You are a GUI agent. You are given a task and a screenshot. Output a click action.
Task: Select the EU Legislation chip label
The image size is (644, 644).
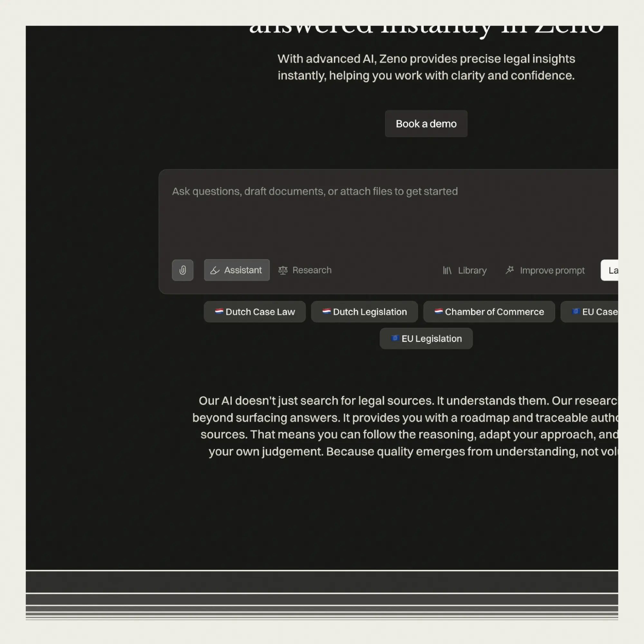tap(431, 339)
